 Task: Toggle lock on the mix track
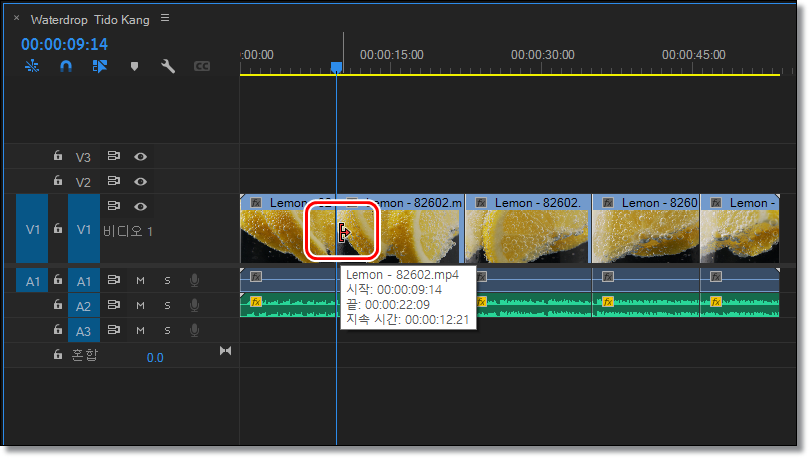coord(58,354)
